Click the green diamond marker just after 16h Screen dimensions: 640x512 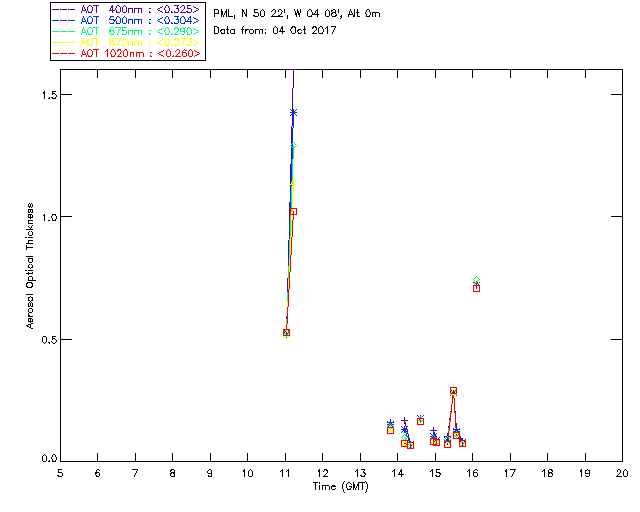coord(476,280)
